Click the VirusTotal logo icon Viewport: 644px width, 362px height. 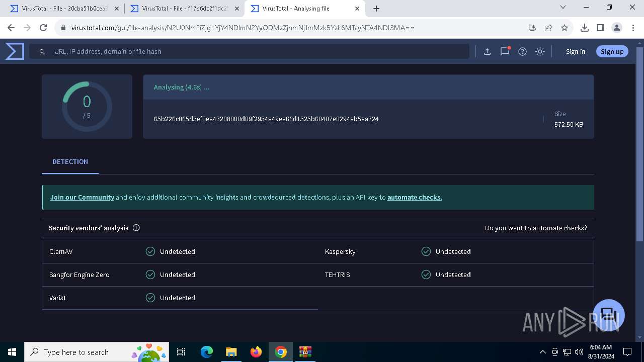(15, 51)
